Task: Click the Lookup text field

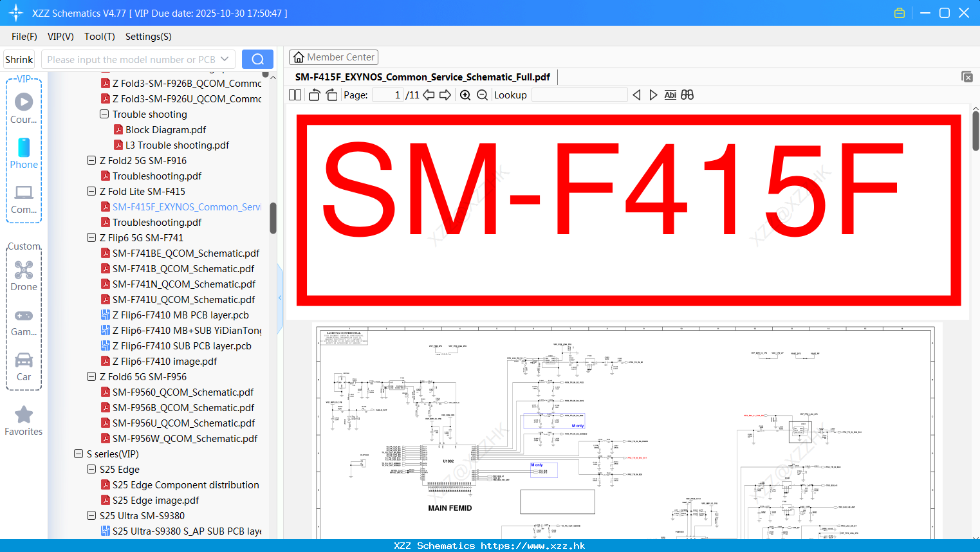Action: tap(579, 95)
